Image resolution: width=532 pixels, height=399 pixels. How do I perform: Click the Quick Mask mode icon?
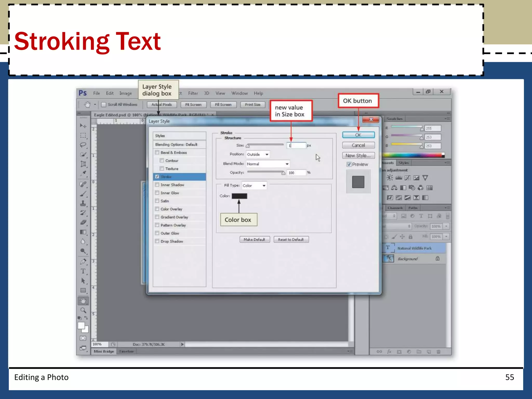pos(83,338)
